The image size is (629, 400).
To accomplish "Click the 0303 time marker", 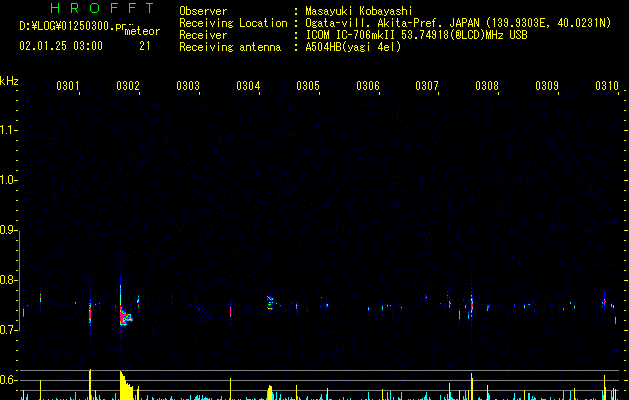I will coord(188,85).
